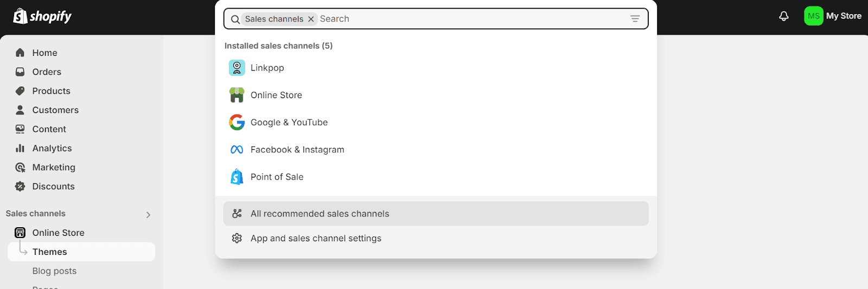
Task: Click the Content image icon
Action: 20,129
